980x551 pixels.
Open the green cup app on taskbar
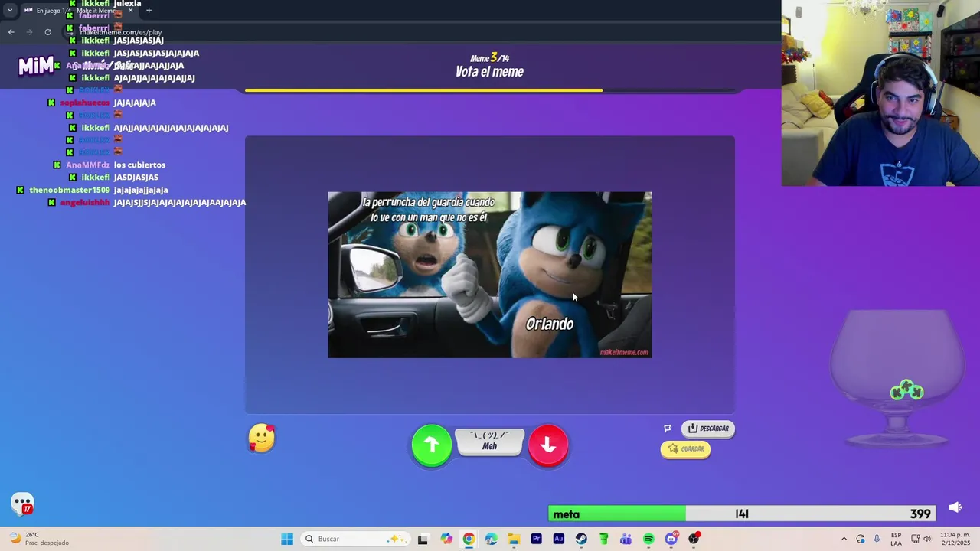603,539
